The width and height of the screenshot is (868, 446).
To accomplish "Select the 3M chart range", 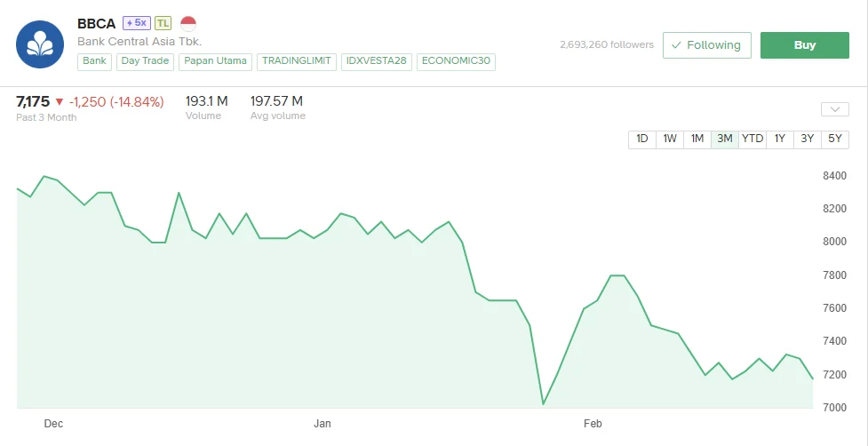I will pyautogui.click(x=725, y=139).
